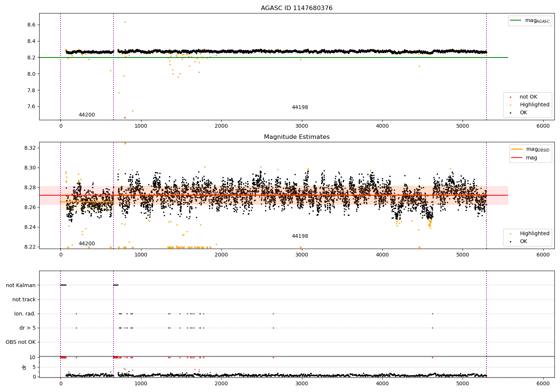Click the green line sample in top legend
Image resolution: width=560 pixels, height=392 pixels.
[516, 21]
